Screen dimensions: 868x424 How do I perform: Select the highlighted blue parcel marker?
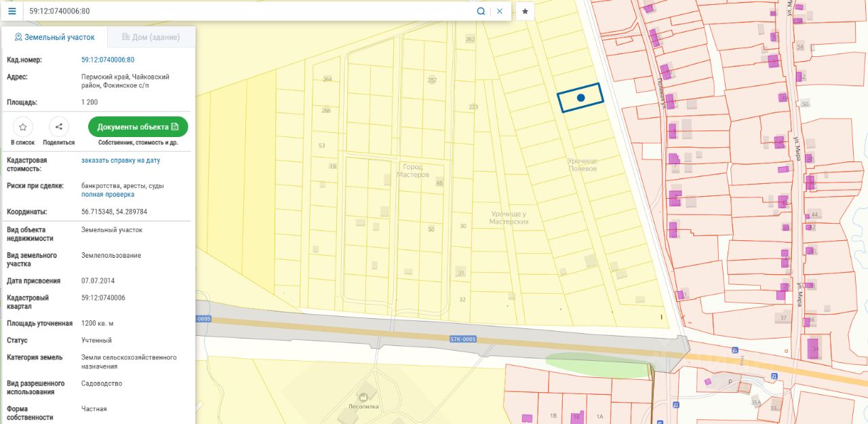point(580,98)
